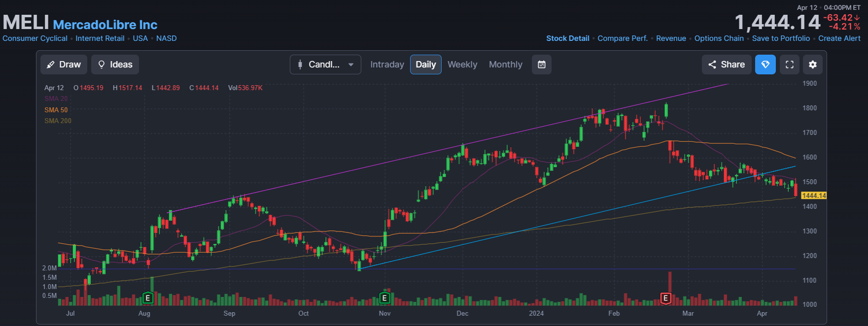868x326 pixels.
Task: Switch to the Intraday timeframe
Action: point(387,65)
